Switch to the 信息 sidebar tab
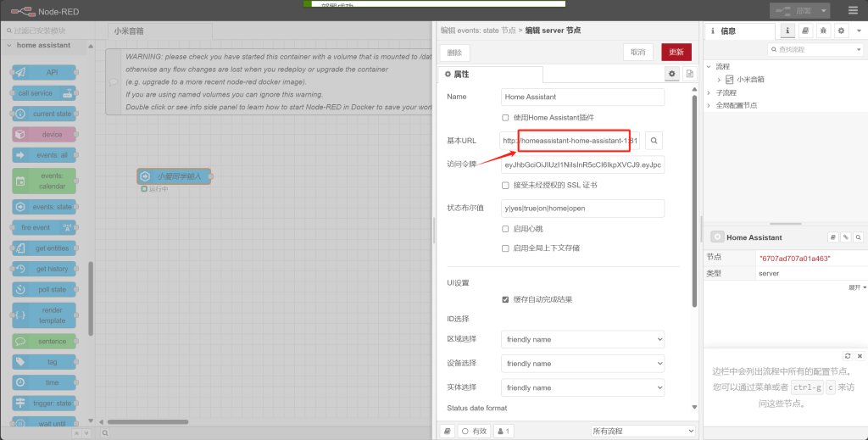 pos(739,31)
